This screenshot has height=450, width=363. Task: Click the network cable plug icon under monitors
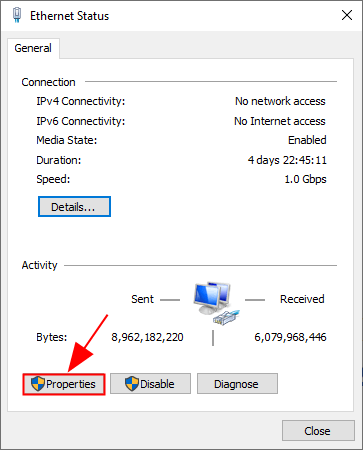(226, 317)
